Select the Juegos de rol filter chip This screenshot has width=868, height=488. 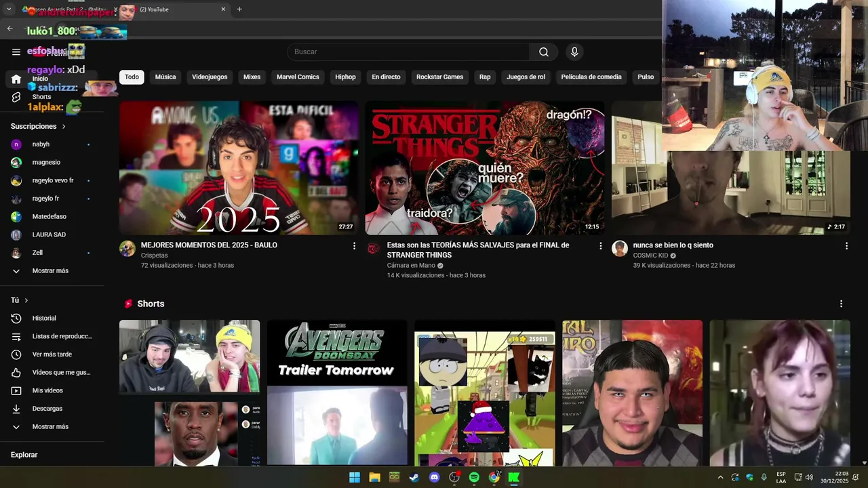(526, 77)
